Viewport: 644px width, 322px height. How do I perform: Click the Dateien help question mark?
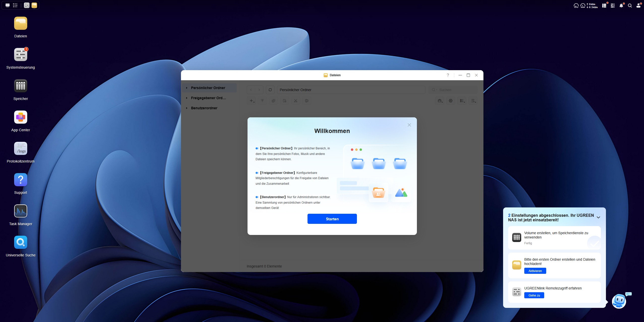[448, 75]
